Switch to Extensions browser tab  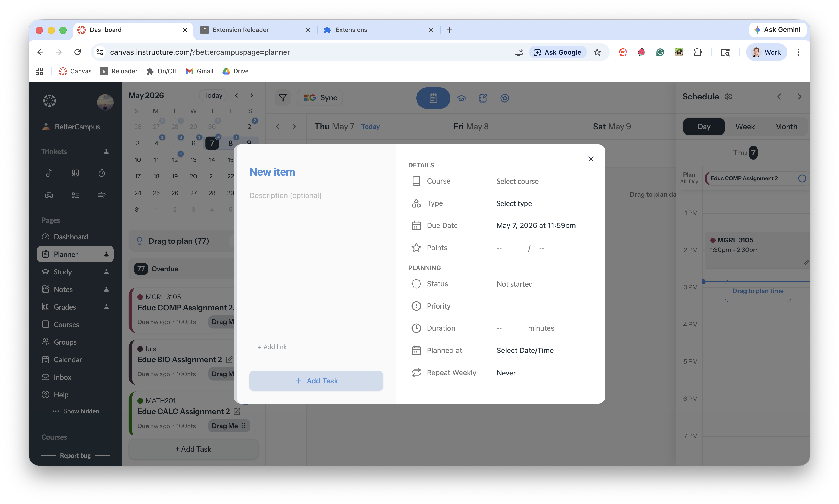(x=379, y=30)
